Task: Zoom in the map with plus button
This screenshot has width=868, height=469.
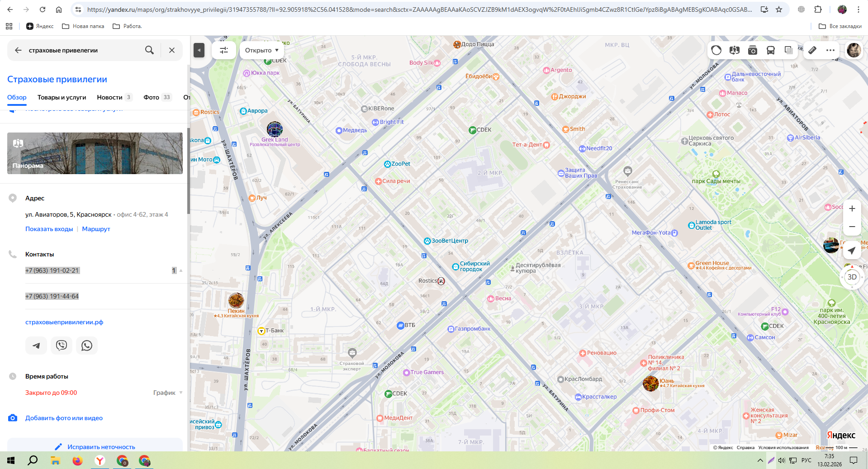Action: (852, 209)
